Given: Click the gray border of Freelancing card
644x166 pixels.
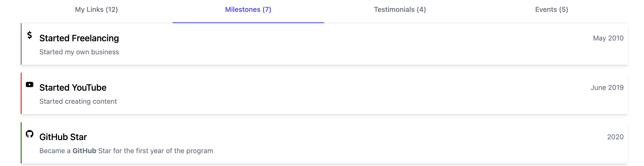Looking at the screenshot, I should 21,44.
